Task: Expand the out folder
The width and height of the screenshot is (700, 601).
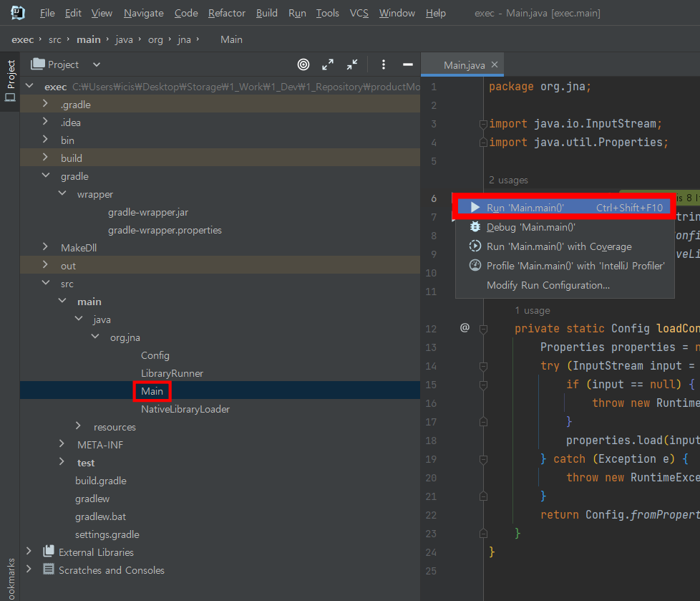Action: (45, 264)
